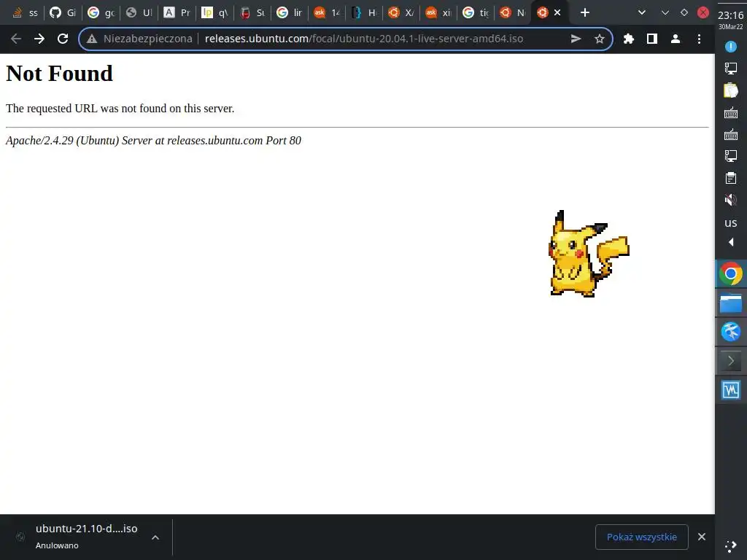Open the file manager from the panel
This screenshot has width=747, height=560.
pyautogui.click(x=731, y=303)
